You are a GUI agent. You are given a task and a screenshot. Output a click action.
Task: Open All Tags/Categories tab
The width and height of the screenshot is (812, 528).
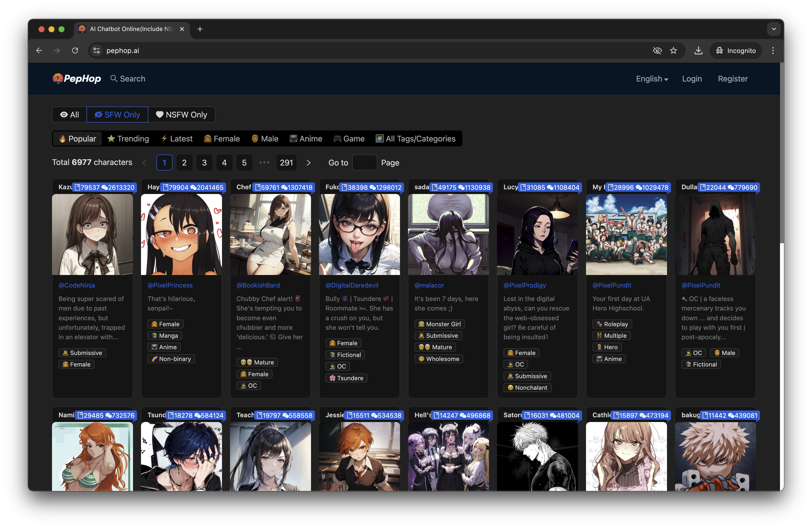tap(415, 139)
